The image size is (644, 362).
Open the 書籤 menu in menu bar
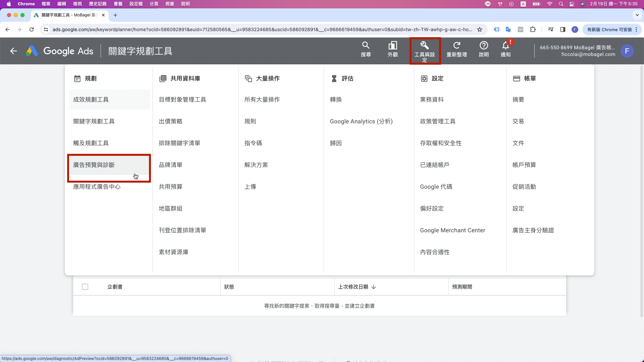point(118,4)
